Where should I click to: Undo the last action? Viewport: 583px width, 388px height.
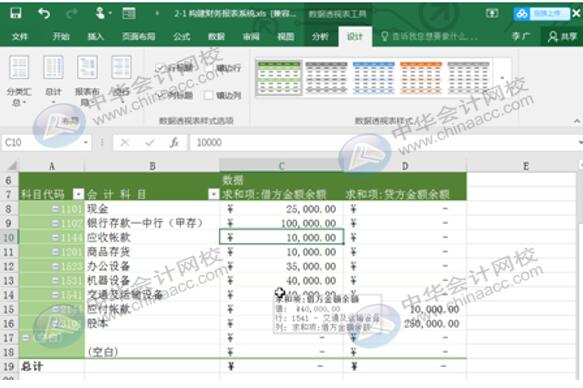coord(44,14)
